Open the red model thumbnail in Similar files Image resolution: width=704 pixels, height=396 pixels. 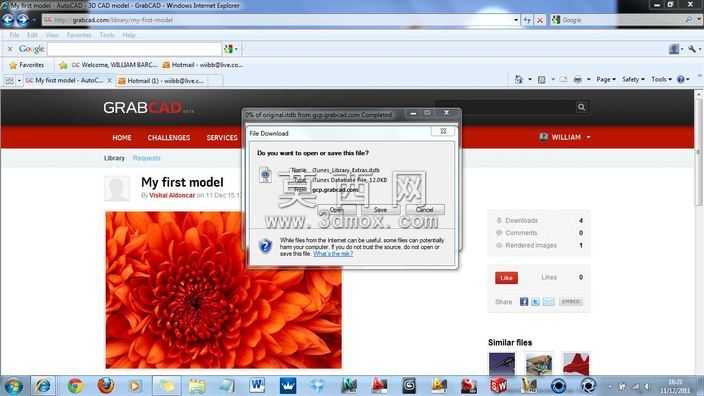[576, 363]
